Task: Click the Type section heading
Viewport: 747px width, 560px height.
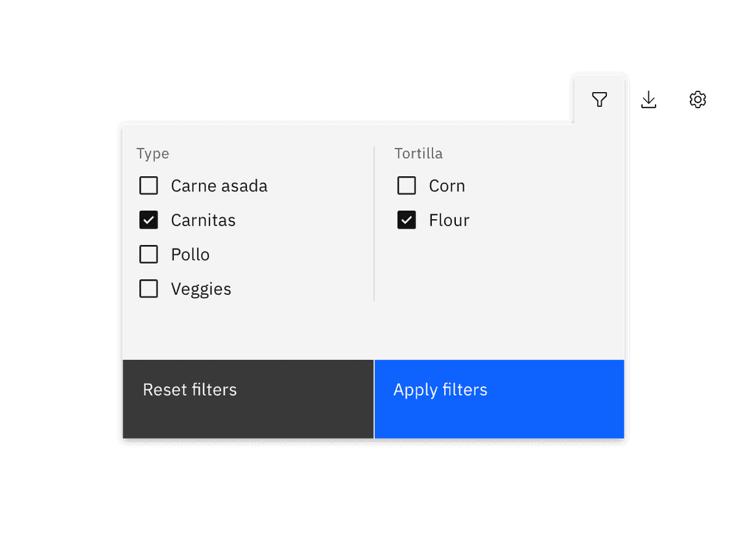Action: [x=153, y=154]
